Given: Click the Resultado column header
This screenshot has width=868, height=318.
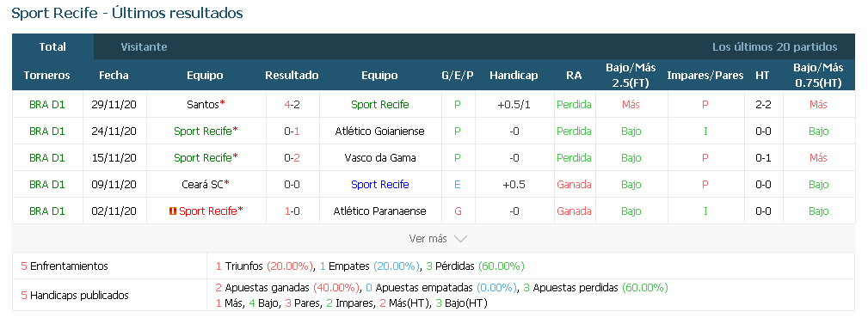Looking at the screenshot, I should coord(292,76).
